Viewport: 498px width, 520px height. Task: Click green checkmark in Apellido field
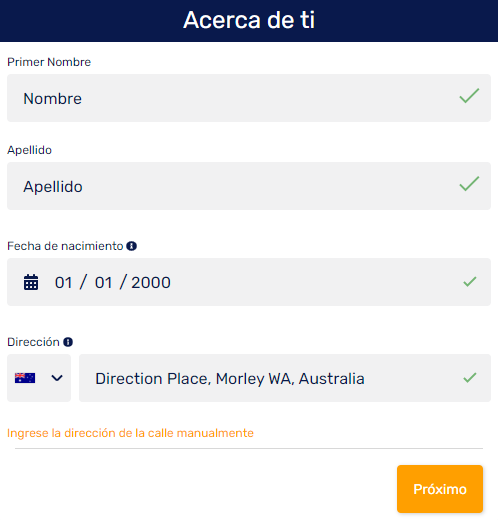(x=469, y=184)
